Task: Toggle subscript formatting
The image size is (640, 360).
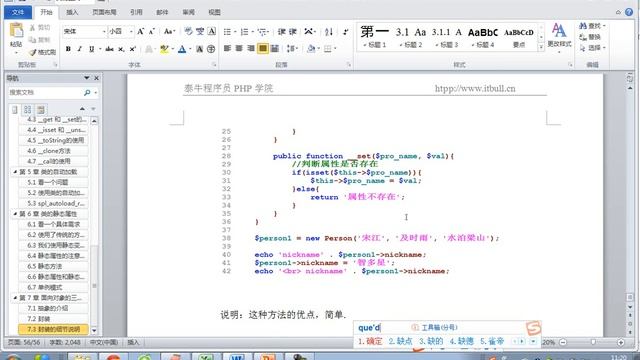Action: tap(121, 49)
